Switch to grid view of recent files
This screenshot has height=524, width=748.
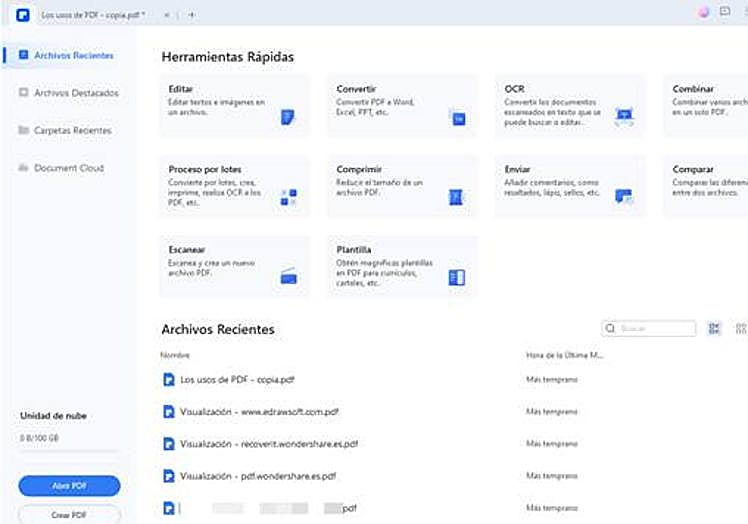point(740,328)
